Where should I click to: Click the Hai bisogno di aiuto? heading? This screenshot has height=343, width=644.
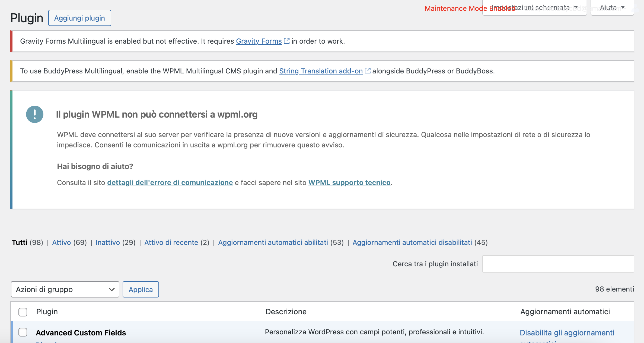click(x=95, y=166)
